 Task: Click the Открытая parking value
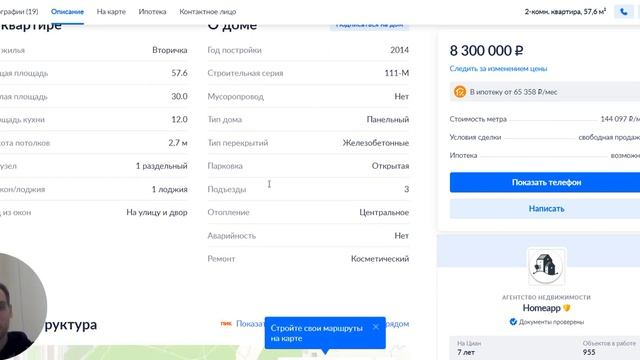pos(390,166)
